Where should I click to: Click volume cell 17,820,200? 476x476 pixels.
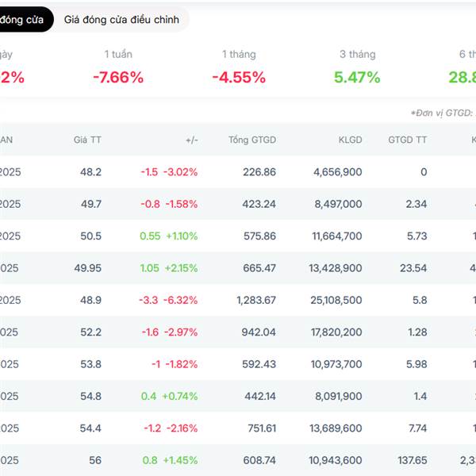(336, 332)
